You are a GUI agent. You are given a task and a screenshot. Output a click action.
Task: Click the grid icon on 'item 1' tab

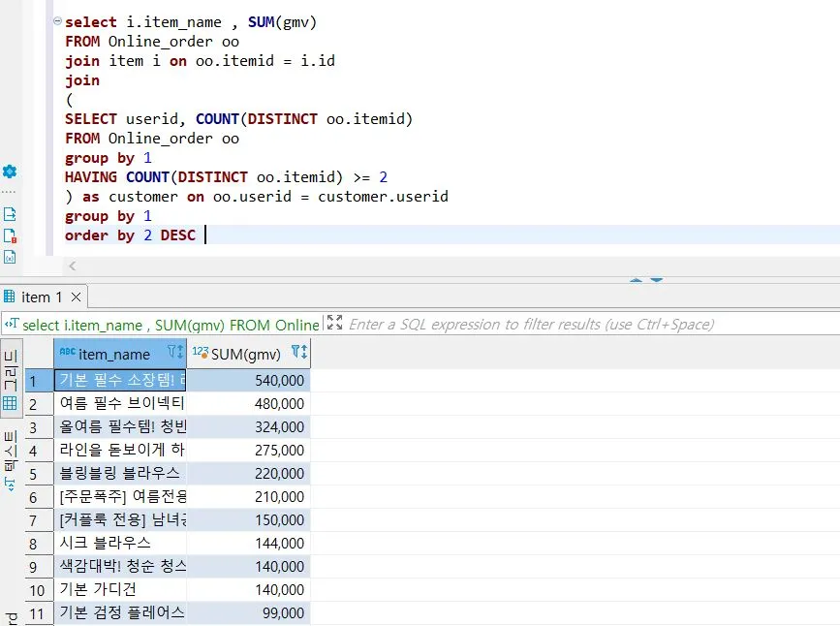tap(9, 296)
